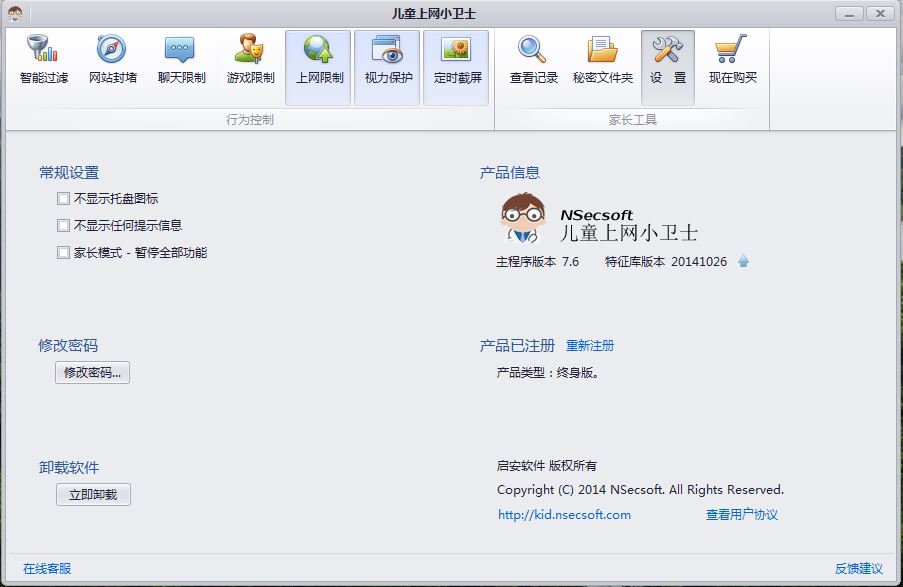Toggle 视力保护 eye protection
The image size is (903, 587).
(x=388, y=60)
